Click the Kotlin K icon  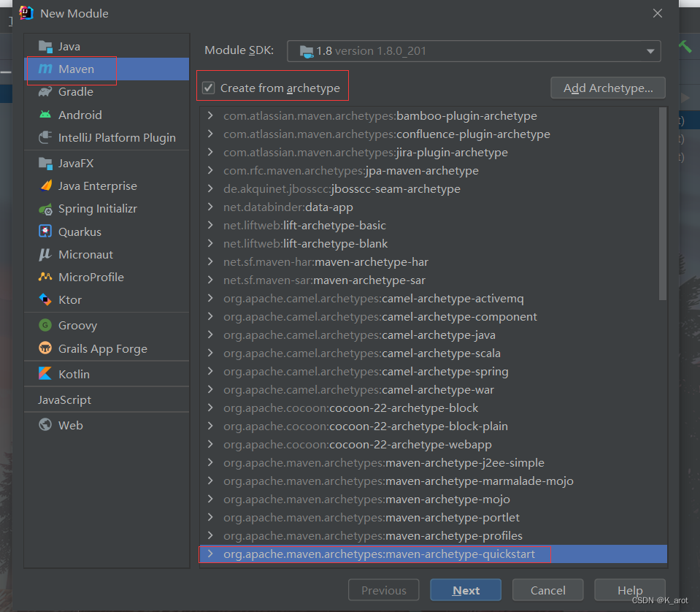coord(45,373)
